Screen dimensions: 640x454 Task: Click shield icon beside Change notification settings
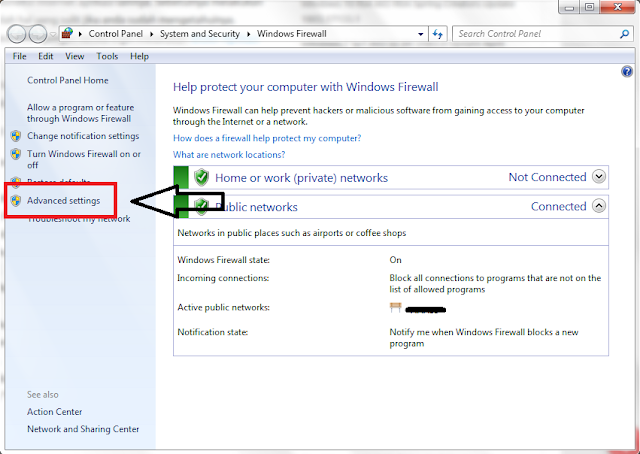16,136
